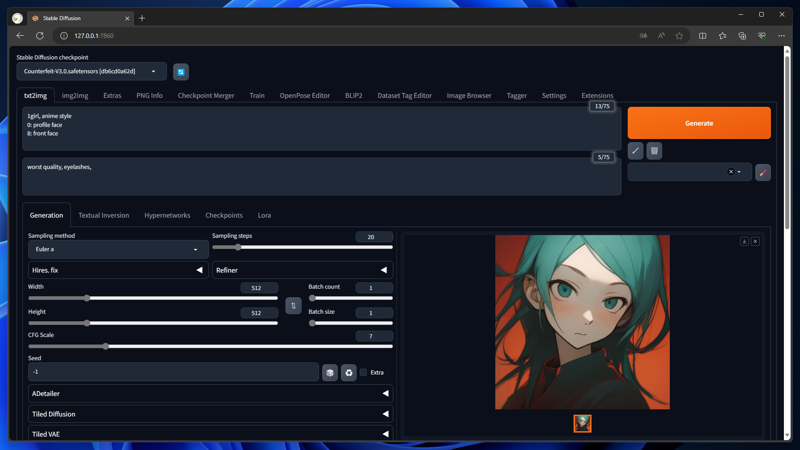Open the BLIP2 tab
This screenshot has width=800, height=450.
click(354, 95)
